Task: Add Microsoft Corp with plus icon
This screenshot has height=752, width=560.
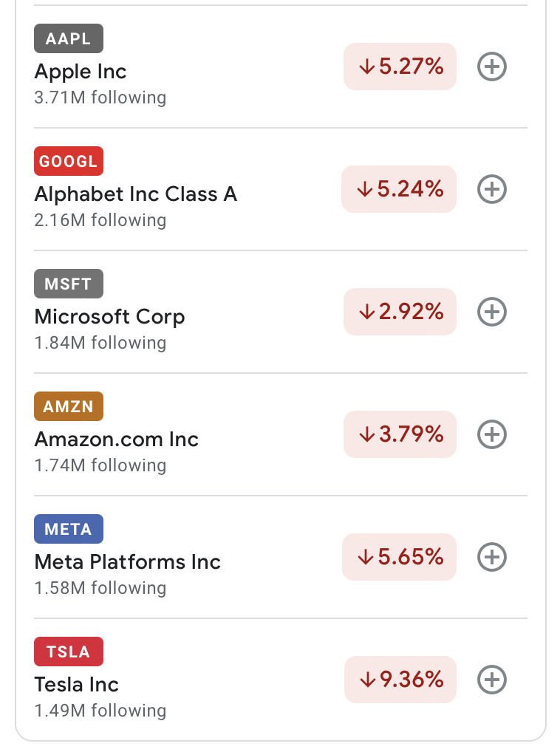Action: [492, 312]
